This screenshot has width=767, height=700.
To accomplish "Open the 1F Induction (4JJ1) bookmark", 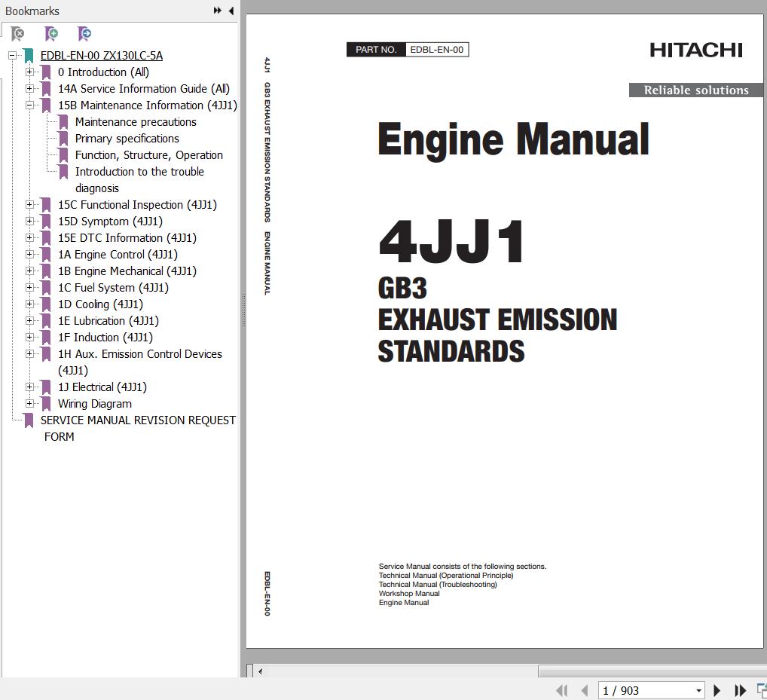I will (105, 338).
